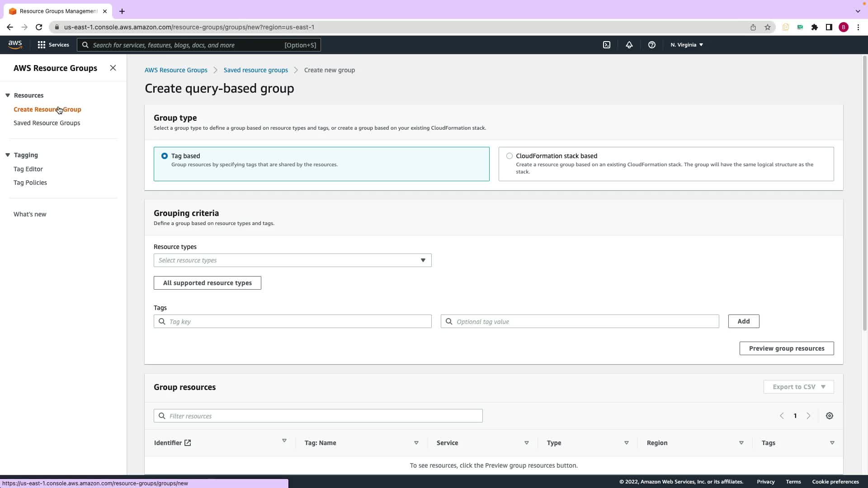
Task: Open Saved Resource Groups in sidebar
Action: click(47, 123)
